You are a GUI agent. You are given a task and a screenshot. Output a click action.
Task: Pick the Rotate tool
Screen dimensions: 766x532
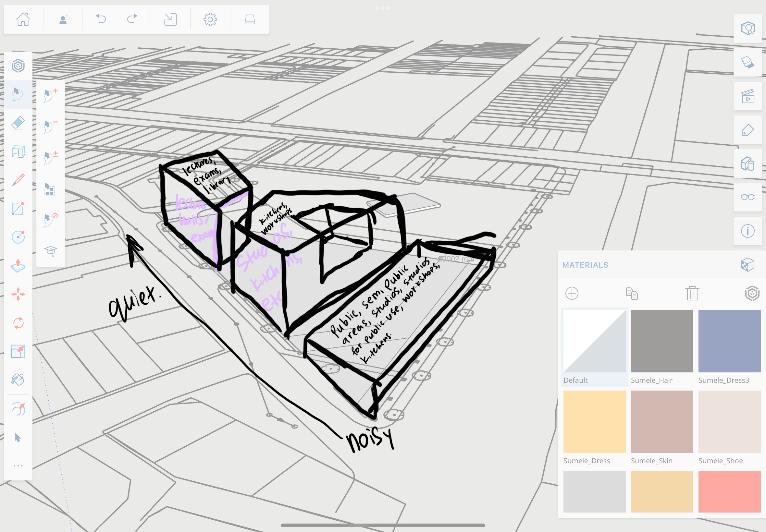tap(18, 323)
